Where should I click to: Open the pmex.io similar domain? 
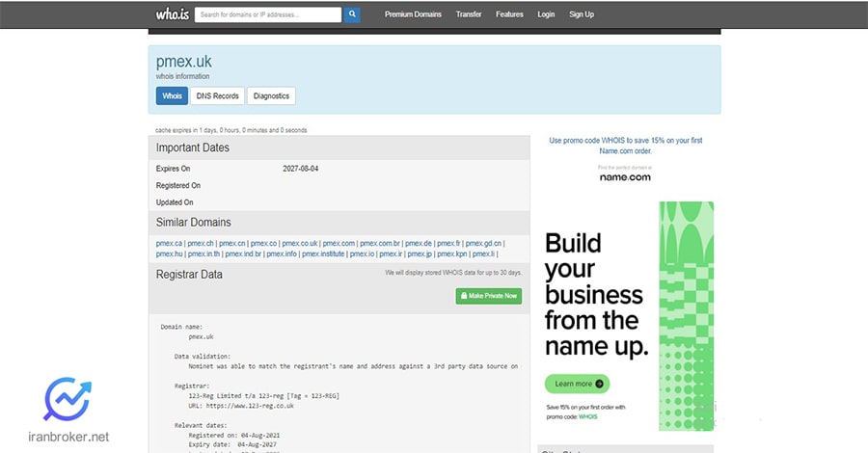(362, 253)
